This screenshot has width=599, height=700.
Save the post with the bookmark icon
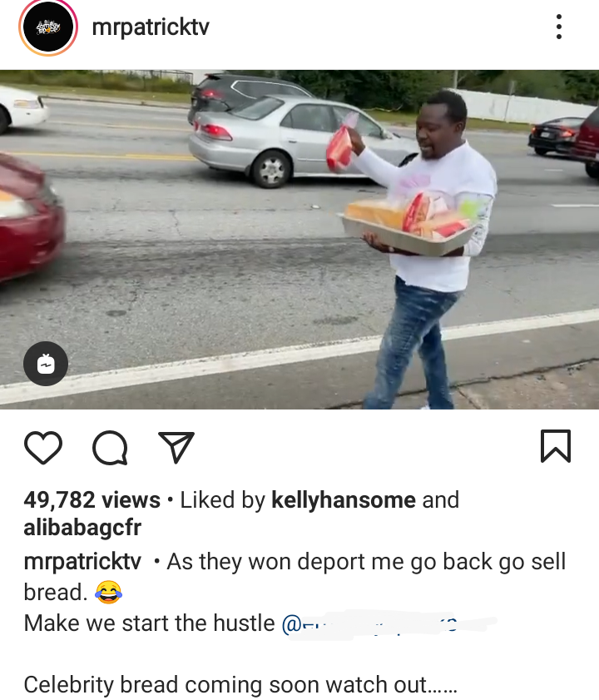coord(556,446)
